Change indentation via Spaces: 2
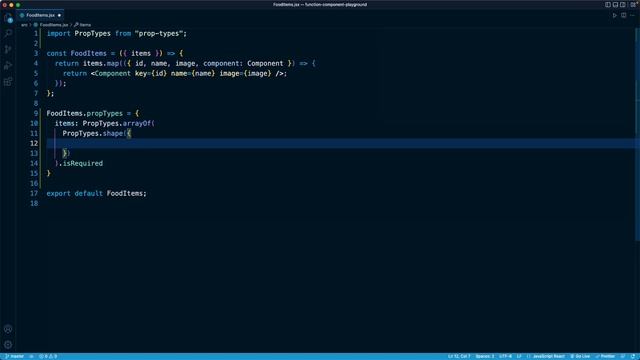 [x=484, y=356]
